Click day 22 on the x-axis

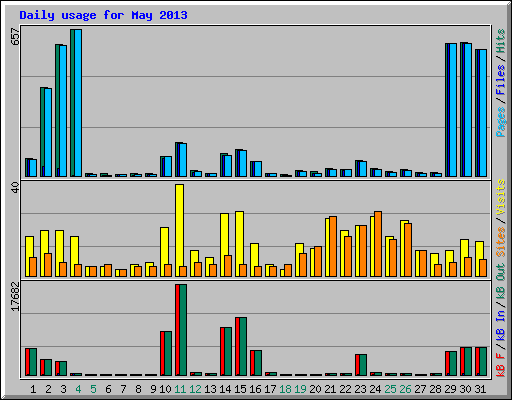coord(345,389)
